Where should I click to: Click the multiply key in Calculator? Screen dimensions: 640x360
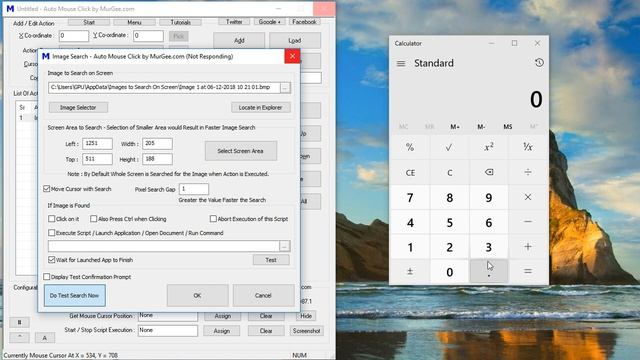[528, 197]
